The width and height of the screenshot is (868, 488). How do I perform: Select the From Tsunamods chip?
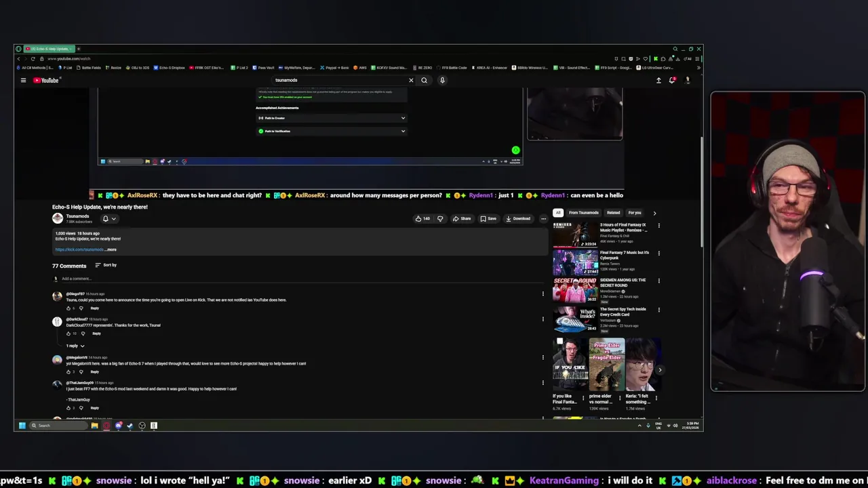(583, 213)
